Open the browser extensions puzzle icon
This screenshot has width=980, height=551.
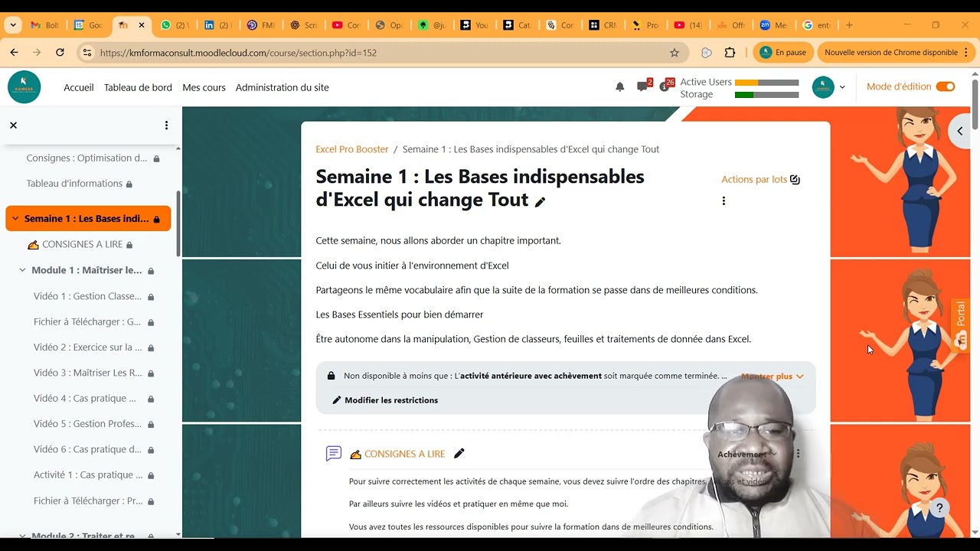(730, 53)
